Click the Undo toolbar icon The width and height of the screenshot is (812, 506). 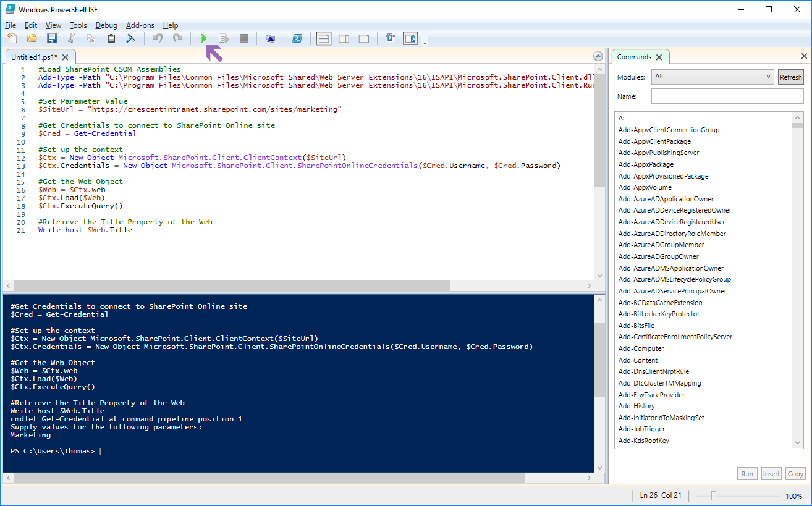pos(157,38)
